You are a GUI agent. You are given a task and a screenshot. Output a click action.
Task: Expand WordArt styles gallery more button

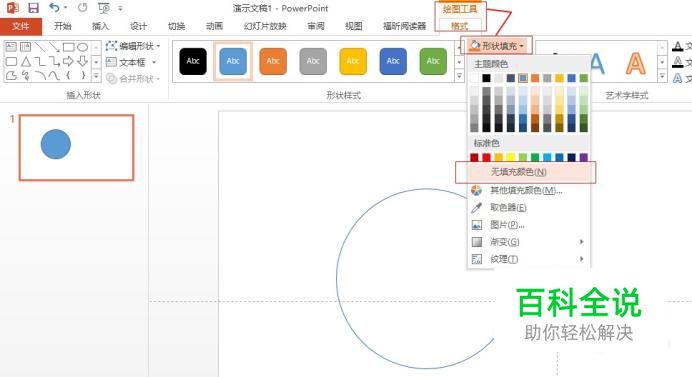[x=662, y=76]
